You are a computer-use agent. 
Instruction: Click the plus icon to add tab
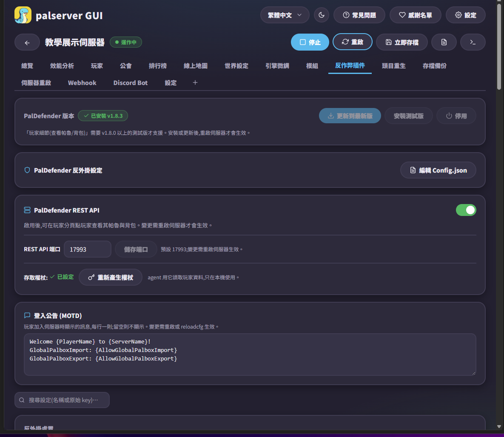(195, 82)
